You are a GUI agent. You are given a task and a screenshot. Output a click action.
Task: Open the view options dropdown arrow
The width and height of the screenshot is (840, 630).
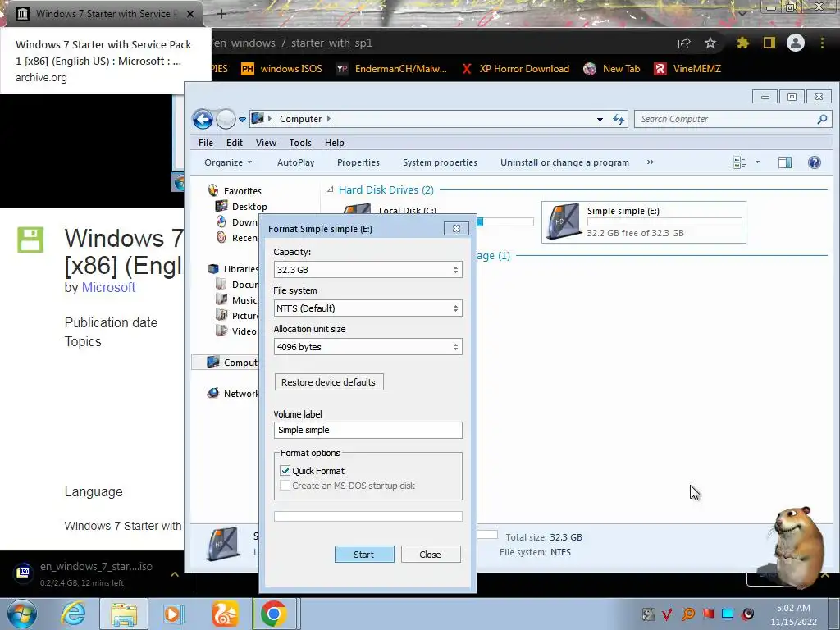tap(757, 162)
